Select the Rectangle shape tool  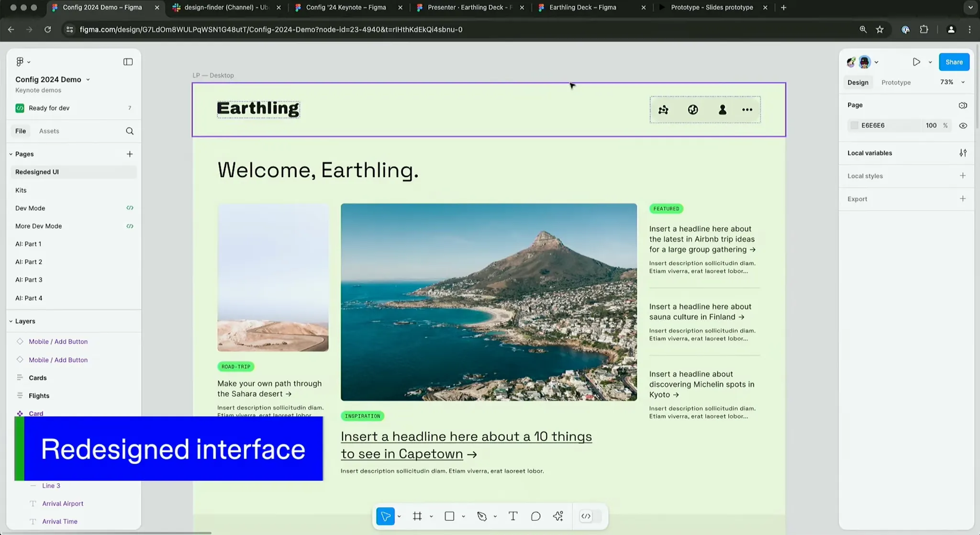tap(449, 516)
